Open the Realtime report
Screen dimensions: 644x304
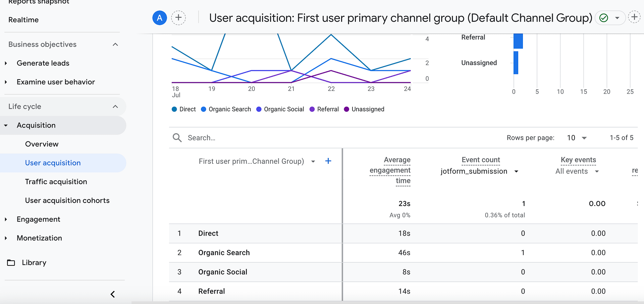point(23,19)
